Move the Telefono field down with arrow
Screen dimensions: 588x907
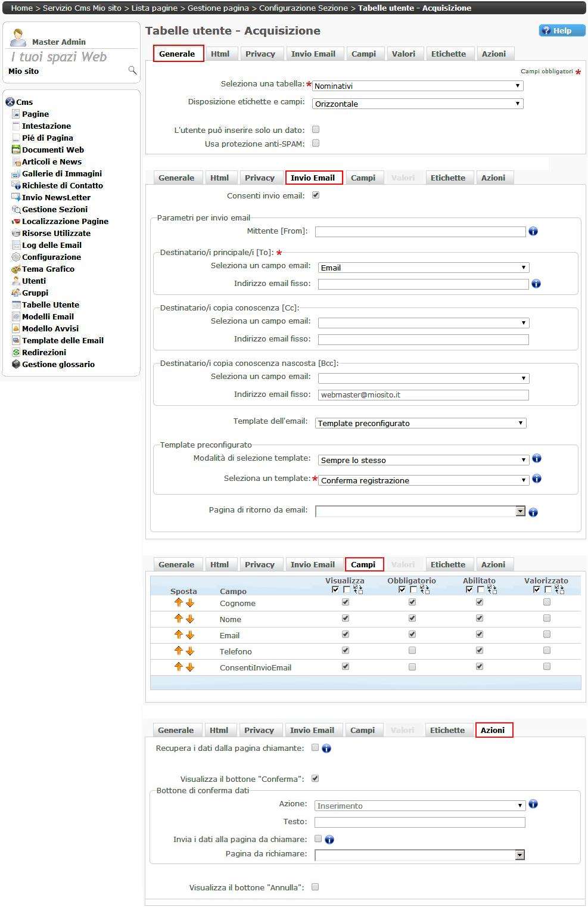point(190,651)
